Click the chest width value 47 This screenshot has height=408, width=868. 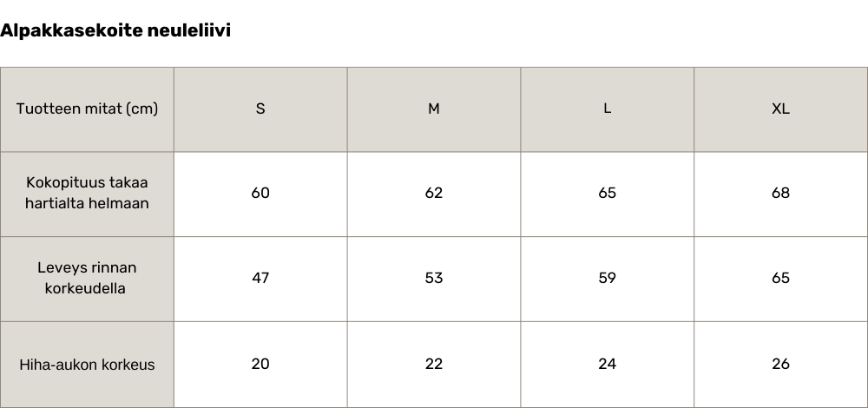click(x=260, y=278)
